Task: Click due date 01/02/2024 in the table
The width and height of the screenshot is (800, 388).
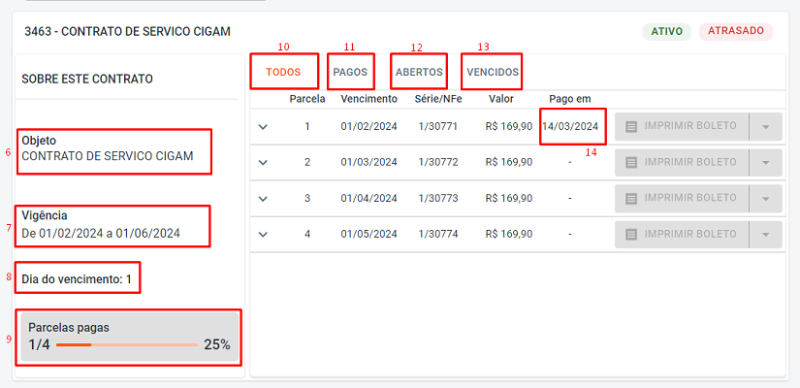Action: pyautogui.click(x=369, y=126)
